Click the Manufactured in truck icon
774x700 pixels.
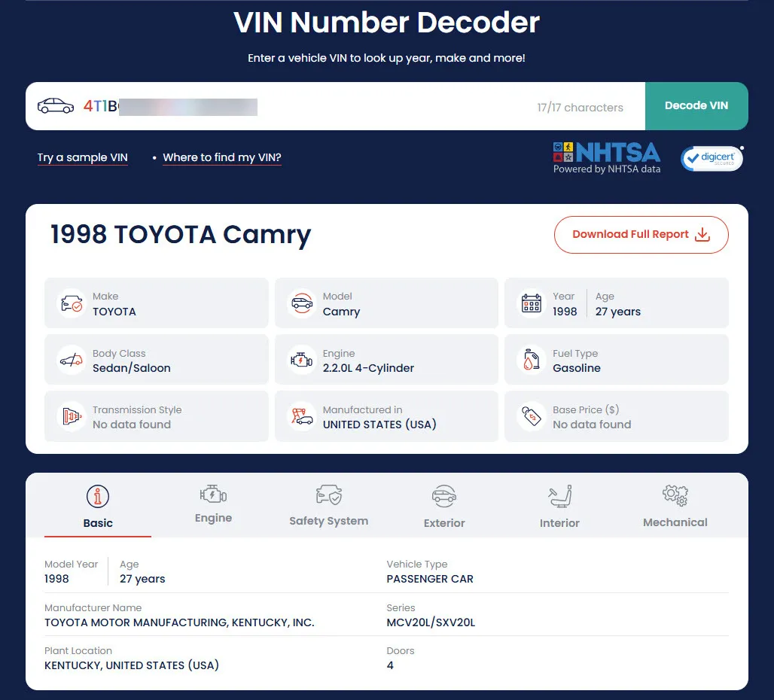point(301,416)
